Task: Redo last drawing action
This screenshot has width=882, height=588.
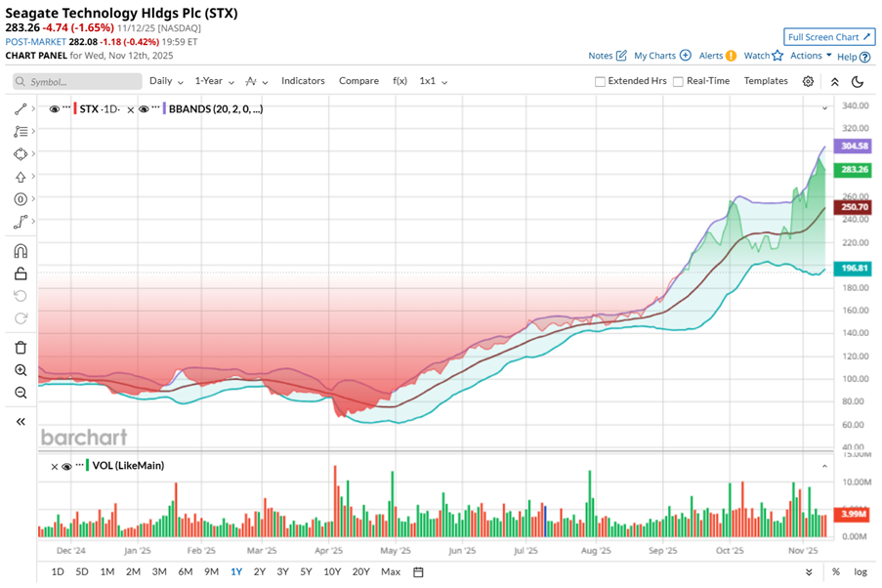Action: click(21, 318)
